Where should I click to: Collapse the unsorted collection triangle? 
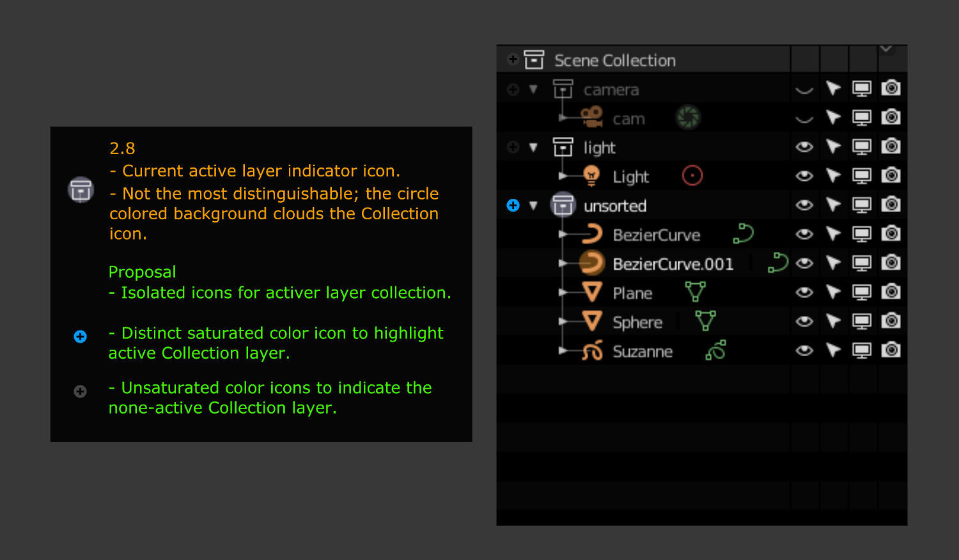point(533,205)
